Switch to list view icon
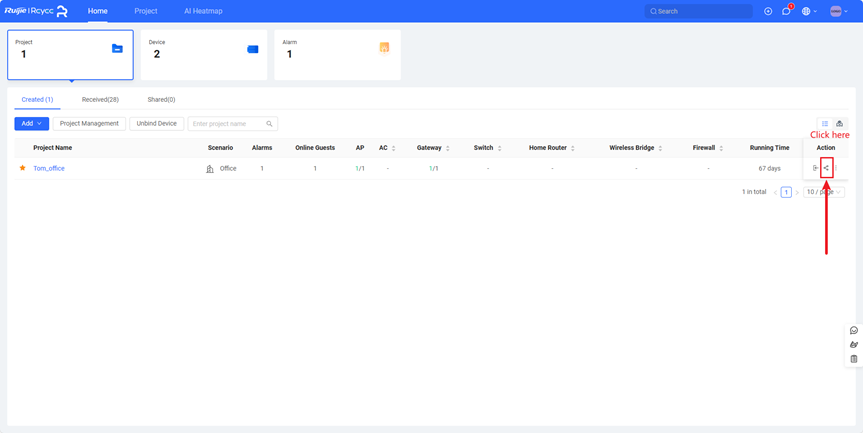 click(825, 124)
